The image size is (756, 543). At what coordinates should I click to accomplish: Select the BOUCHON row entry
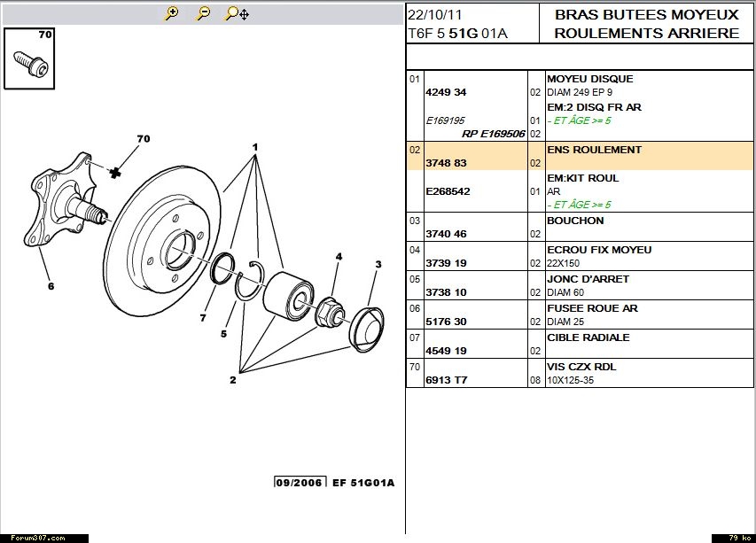tap(575, 221)
